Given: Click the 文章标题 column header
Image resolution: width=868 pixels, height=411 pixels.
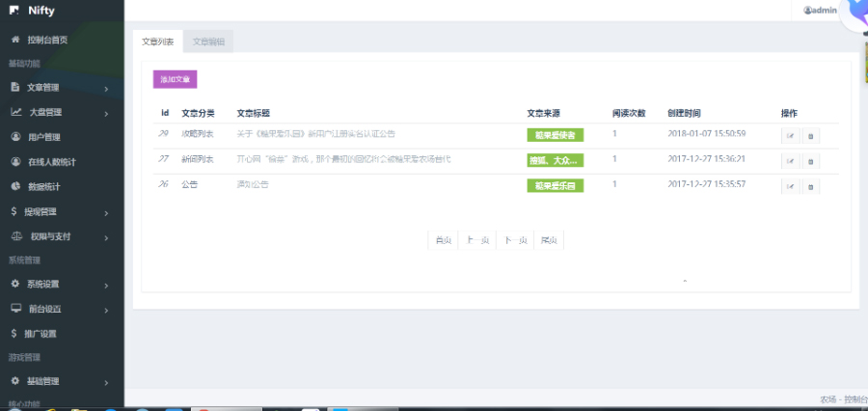Looking at the screenshot, I should tap(253, 113).
